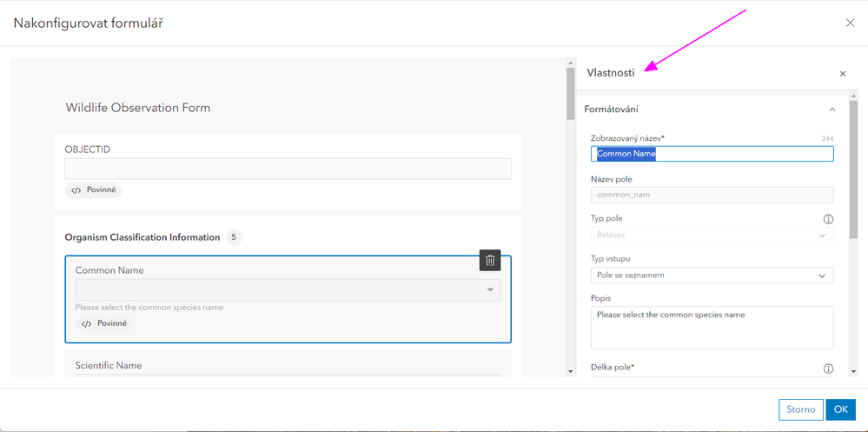This screenshot has width=868, height=432.
Task: Click the form preview scrollbar down arrow
Action: [x=570, y=371]
